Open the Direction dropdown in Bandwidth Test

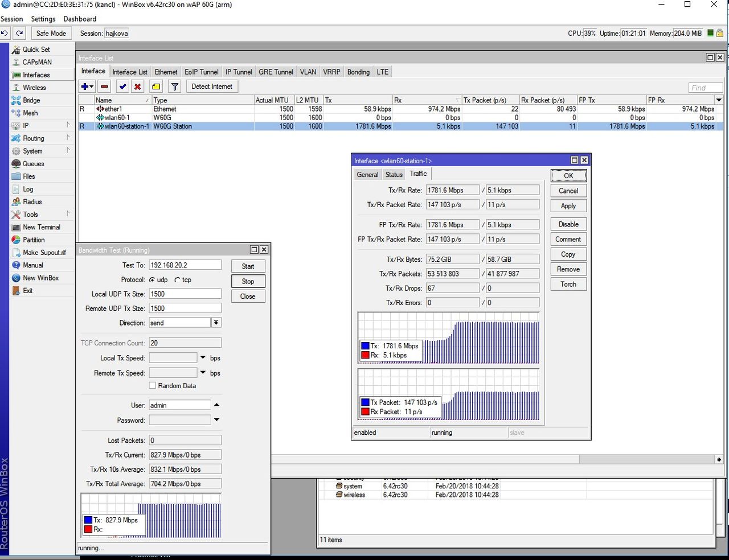[x=216, y=323]
